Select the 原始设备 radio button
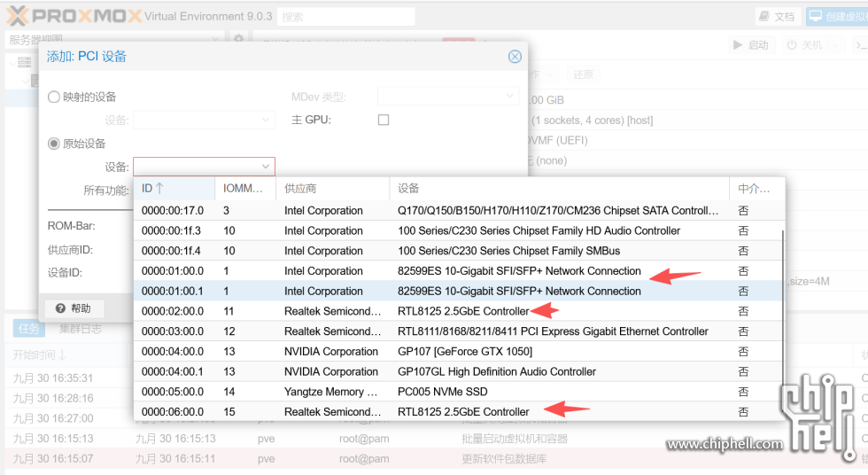 pos(55,144)
